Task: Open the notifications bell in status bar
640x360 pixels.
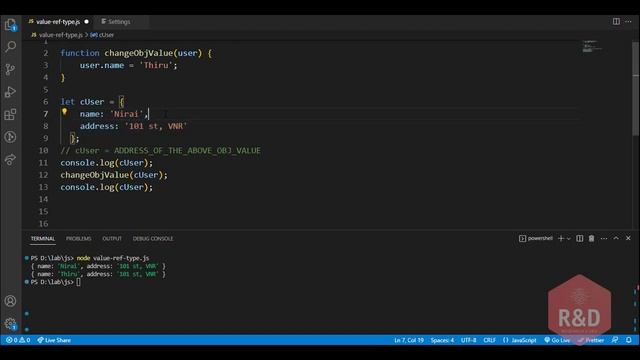Action: [629, 340]
